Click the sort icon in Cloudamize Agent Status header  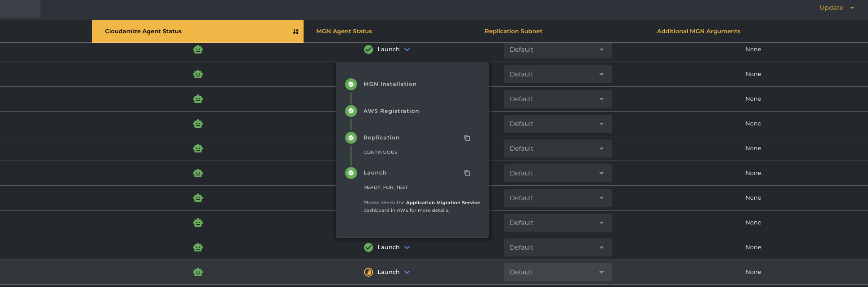click(x=295, y=31)
